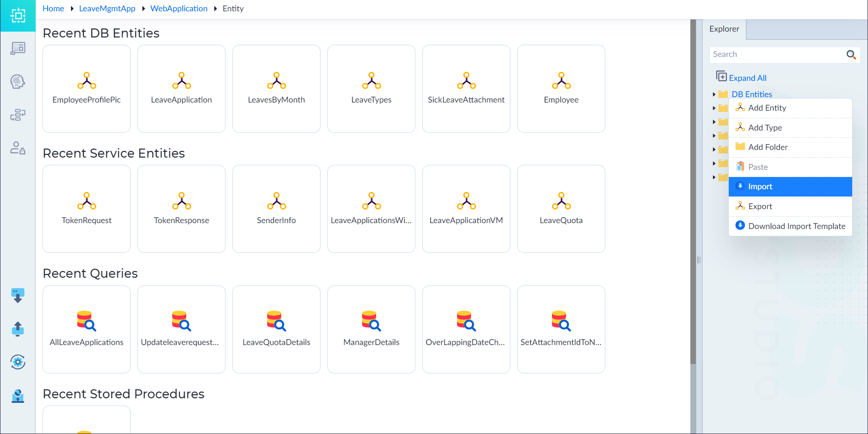Open WebApplication breadcrumb link

coord(179,9)
